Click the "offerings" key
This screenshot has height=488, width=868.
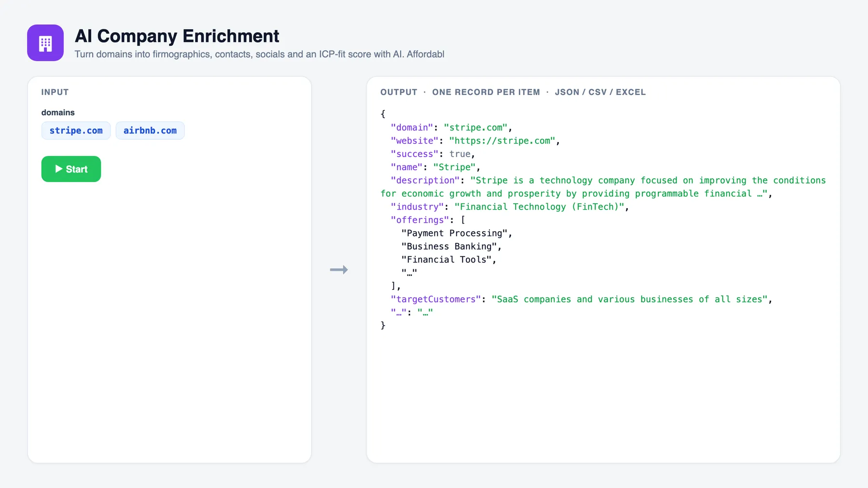click(420, 220)
